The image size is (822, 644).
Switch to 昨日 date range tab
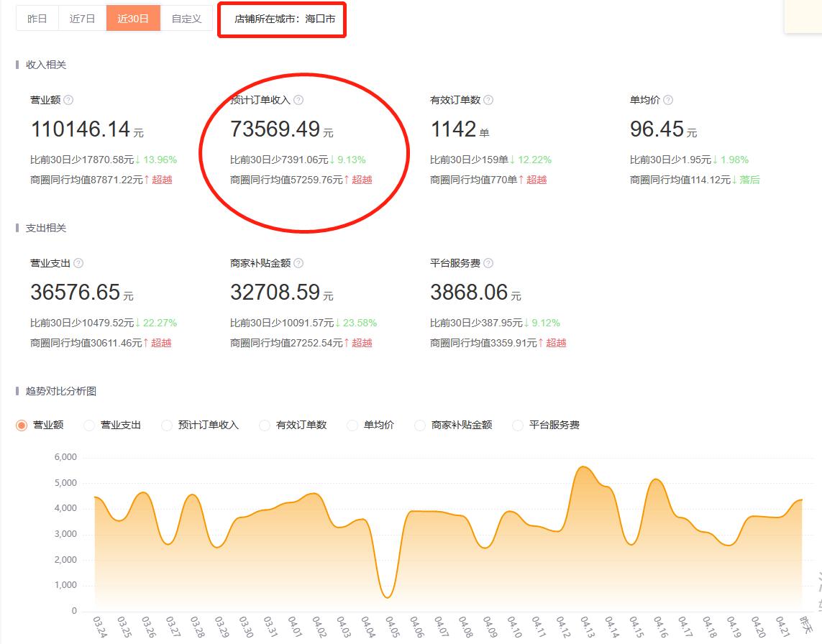(x=37, y=19)
